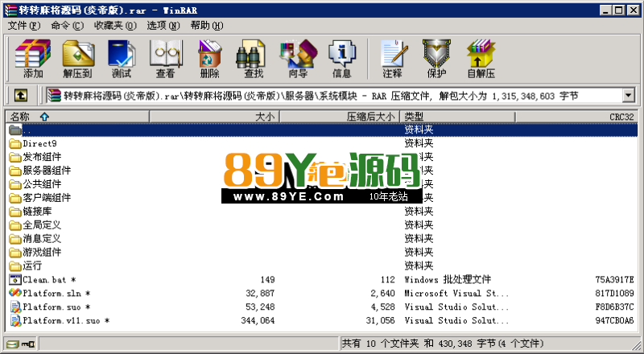Select the Direct9 folder
This screenshot has height=354, width=644.
coord(39,143)
